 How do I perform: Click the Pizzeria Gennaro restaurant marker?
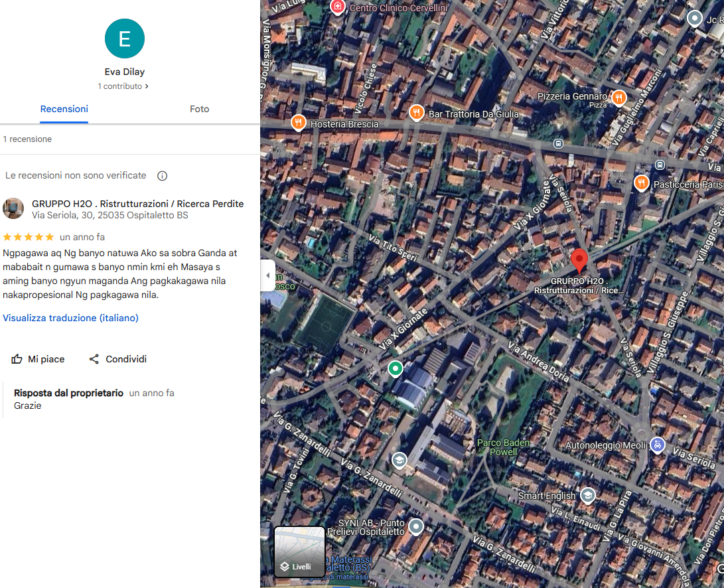click(x=618, y=98)
